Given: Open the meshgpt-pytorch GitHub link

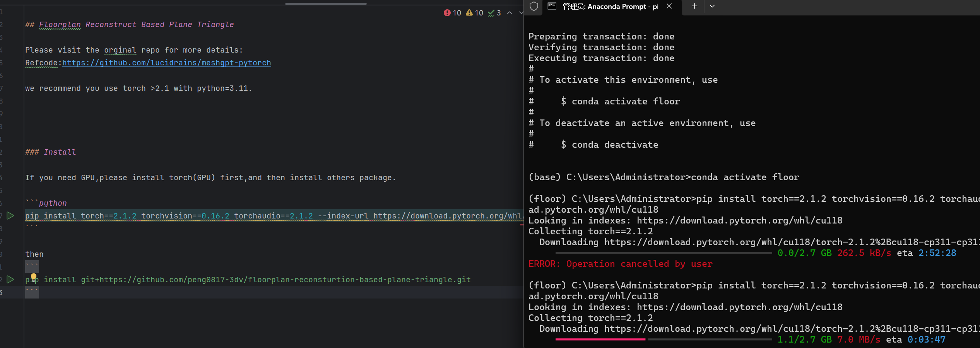Looking at the screenshot, I should (x=166, y=63).
